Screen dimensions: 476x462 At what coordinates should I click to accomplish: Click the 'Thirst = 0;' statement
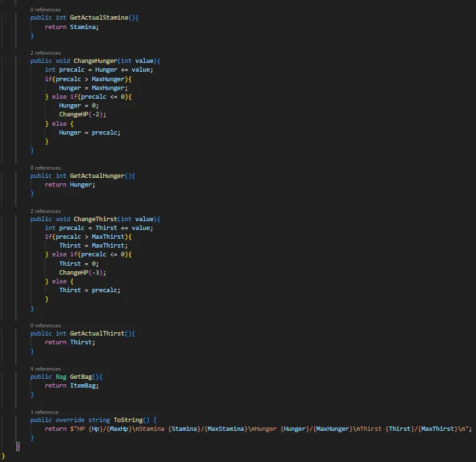click(x=79, y=264)
